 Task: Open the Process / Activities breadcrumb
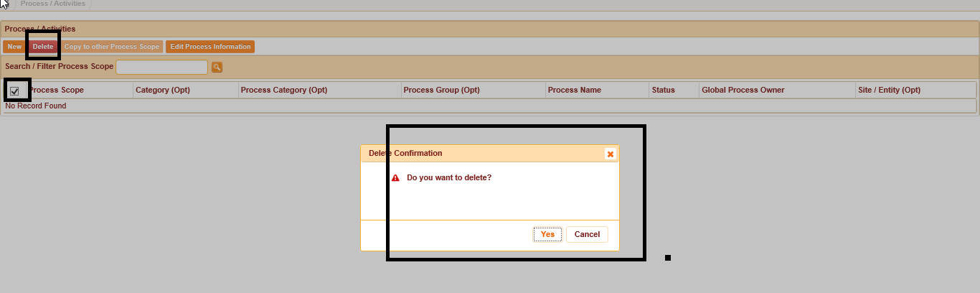[53, 4]
